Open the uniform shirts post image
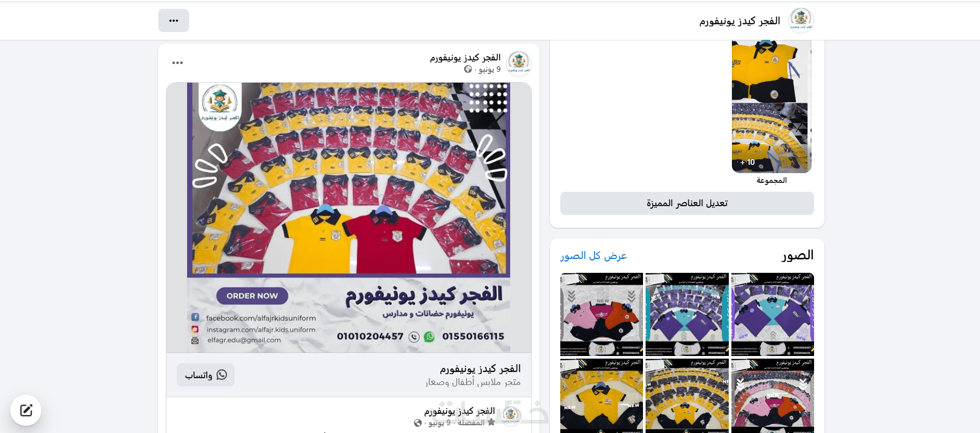This screenshot has width=980, height=433. tap(349, 218)
